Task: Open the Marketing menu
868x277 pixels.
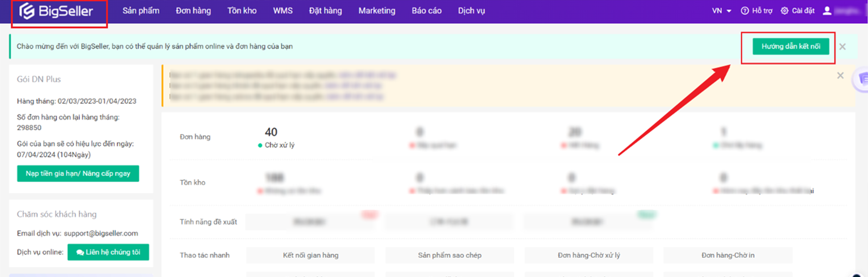Action: [x=376, y=11]
